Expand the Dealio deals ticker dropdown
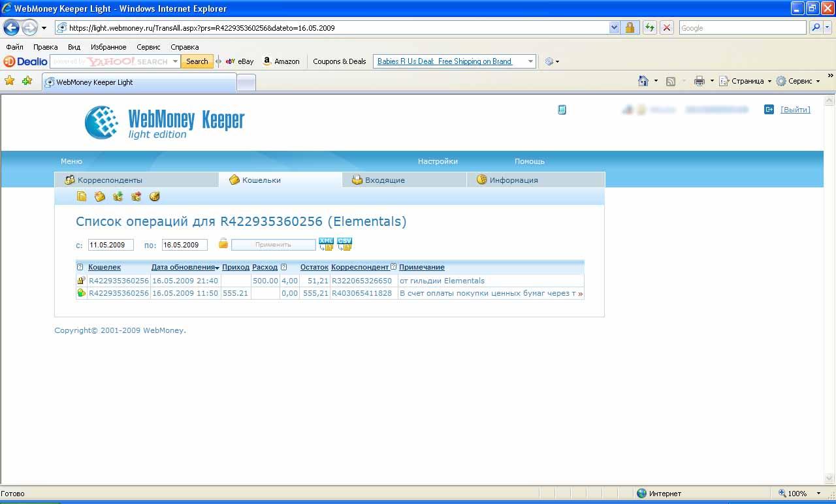 click(x=530, y=61)
